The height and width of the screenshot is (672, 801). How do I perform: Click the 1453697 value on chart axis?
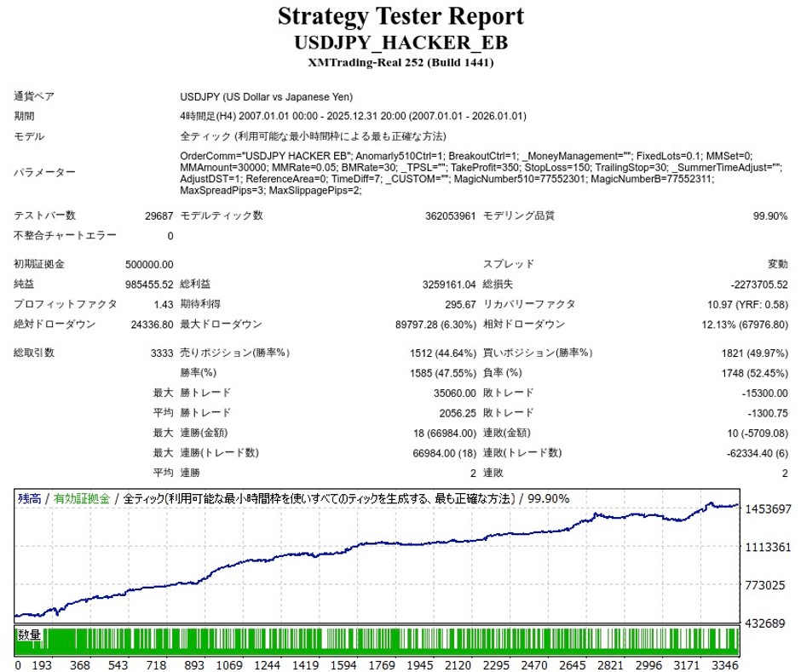click(768, 508)
